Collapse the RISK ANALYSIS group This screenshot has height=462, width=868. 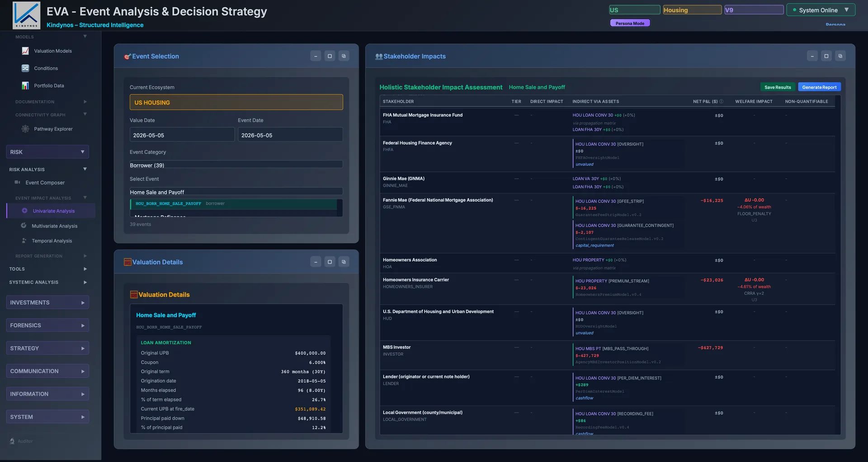click(85, 169)
